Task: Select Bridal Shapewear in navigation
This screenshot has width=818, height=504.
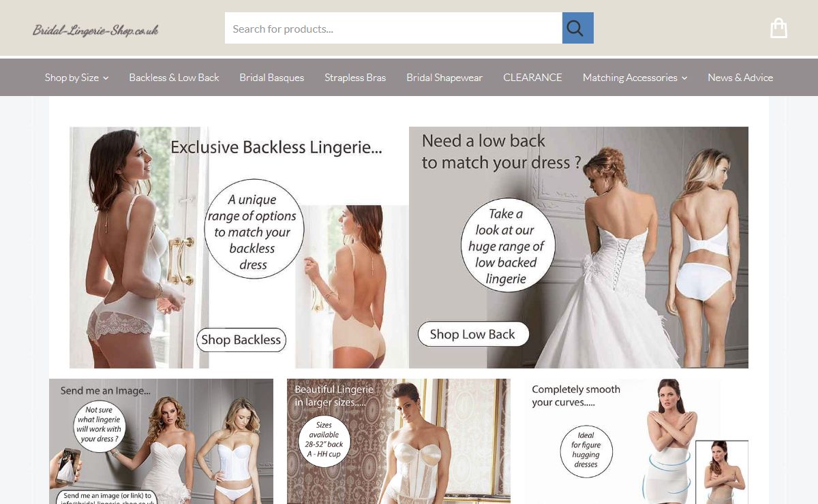Action: tap(444, 78)
